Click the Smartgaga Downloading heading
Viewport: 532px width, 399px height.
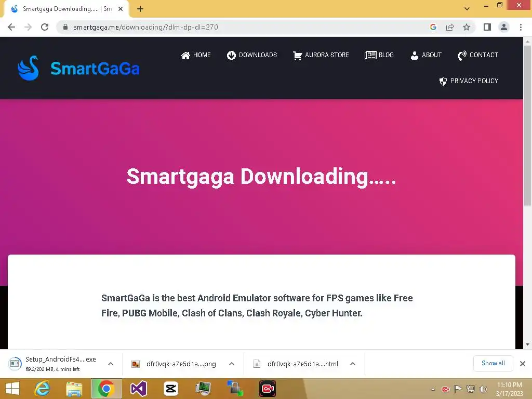tap(261, 177)
